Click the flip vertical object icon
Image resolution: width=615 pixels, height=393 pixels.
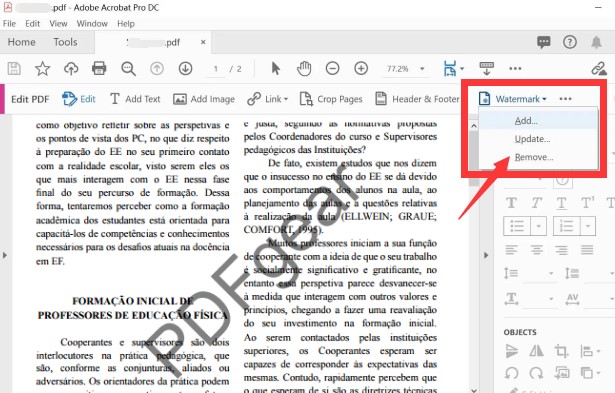(x=511, y=351)
